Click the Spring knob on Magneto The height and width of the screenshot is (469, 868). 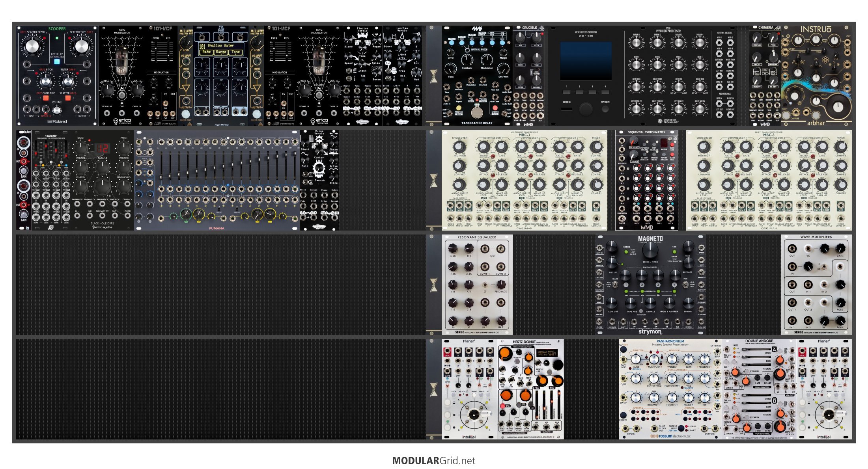[x=688, y=303]
